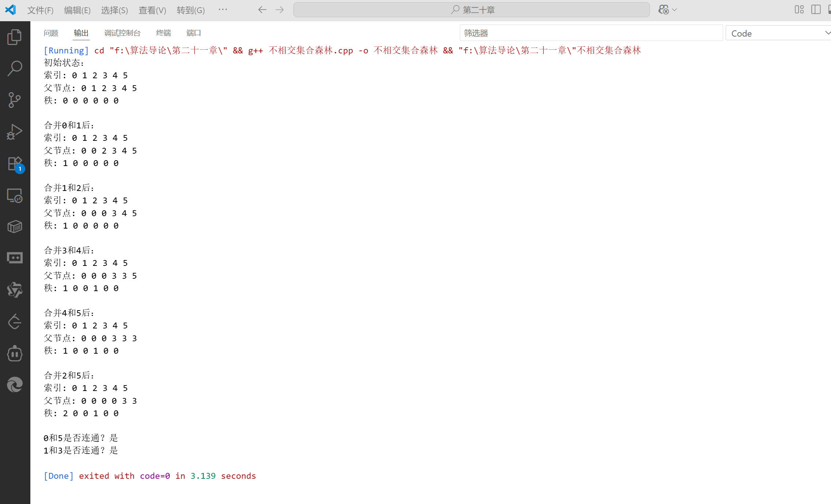Image resolution: width=831 pixels, height=504 pixels.
Task: Open the Code output channel dropdown
Action: click(778, 33)
